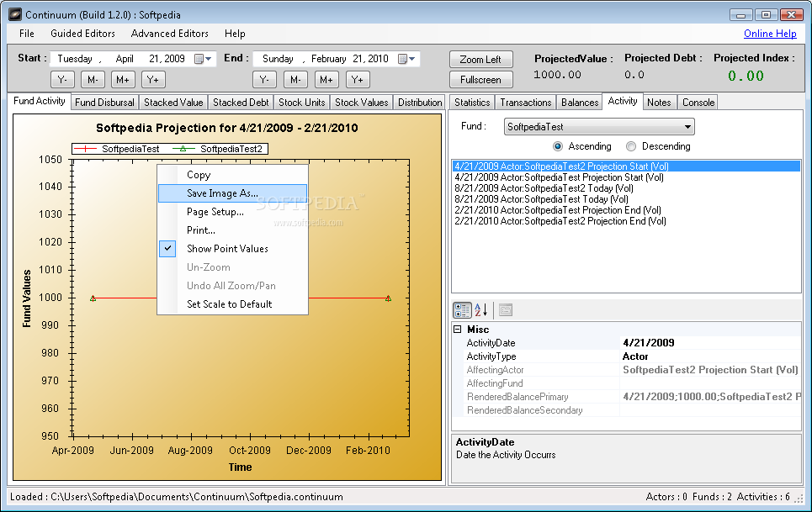This screenshot has width=812, height=512.
Task: Click the End date field month February
Action: [x=328, y=59]
